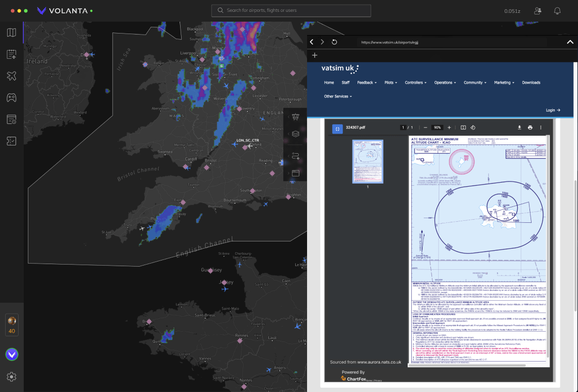The height and width of the screenshot is (392, 578).
Task: Open the Volanta settings gear
Action: click(x=11, y=377)
